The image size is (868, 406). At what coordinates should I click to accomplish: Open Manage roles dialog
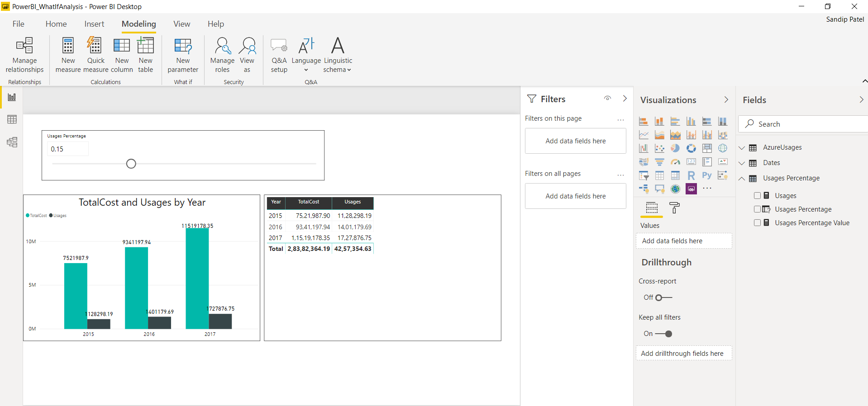coord(222,55)
